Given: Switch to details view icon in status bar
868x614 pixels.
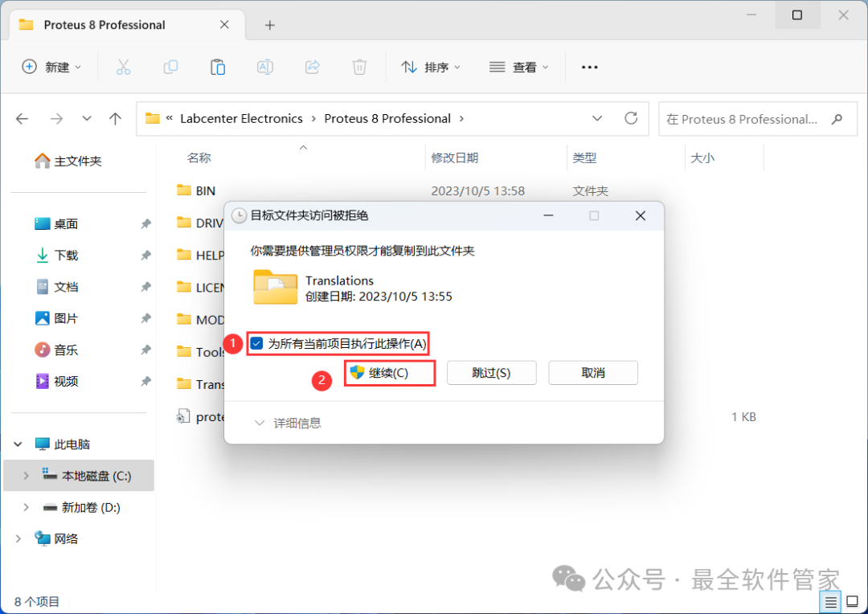Looking at the screenshot, I should [x=830, y=602].
